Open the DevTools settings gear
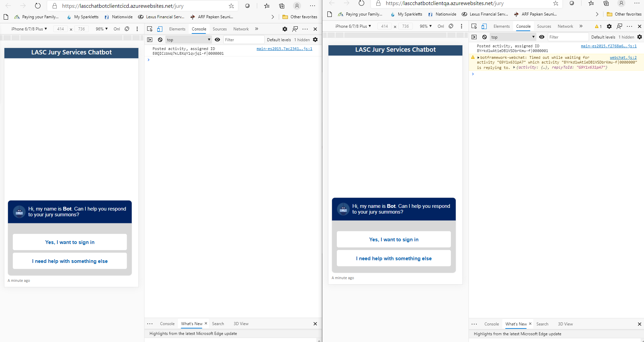The height and width of the screenshot is (342, 644). pos(285,29)
